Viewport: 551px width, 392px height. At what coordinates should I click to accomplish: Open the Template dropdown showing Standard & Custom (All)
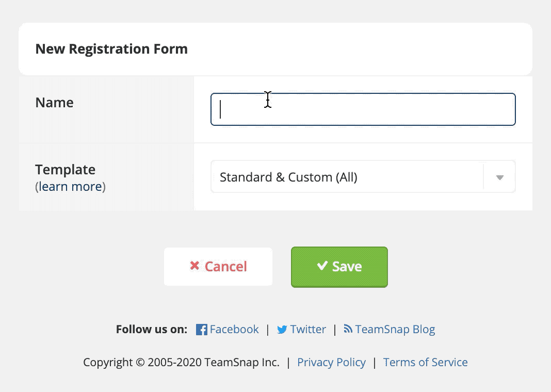346,177
